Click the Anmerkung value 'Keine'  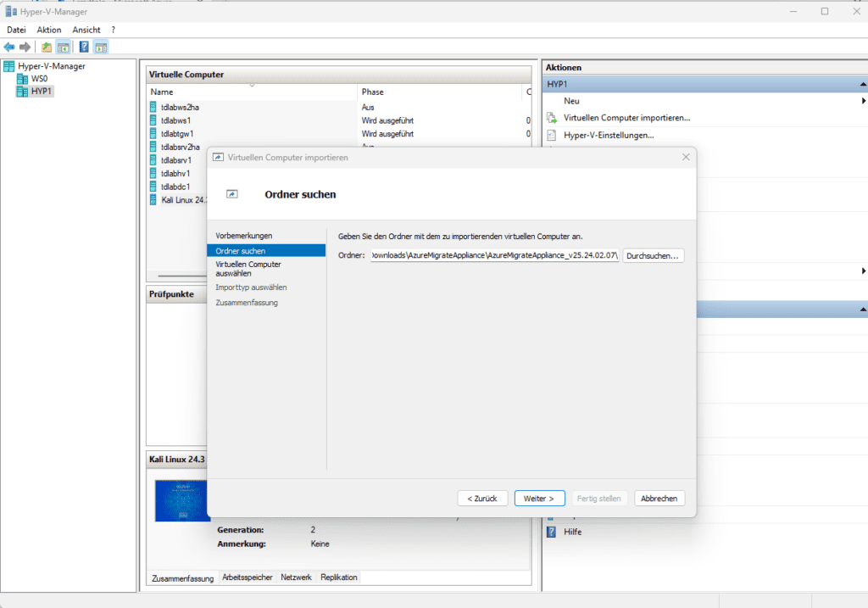[320, 544]
